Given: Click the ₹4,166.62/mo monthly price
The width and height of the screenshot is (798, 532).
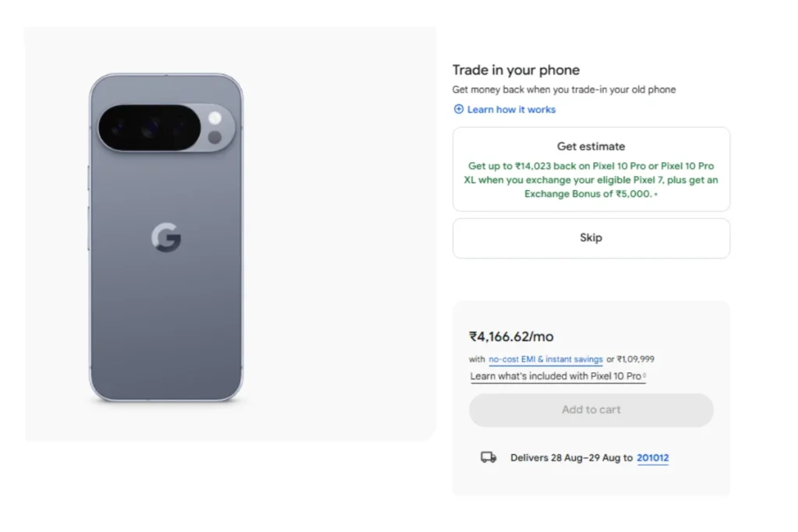Looking at the screenshot, I should [511, 336].
